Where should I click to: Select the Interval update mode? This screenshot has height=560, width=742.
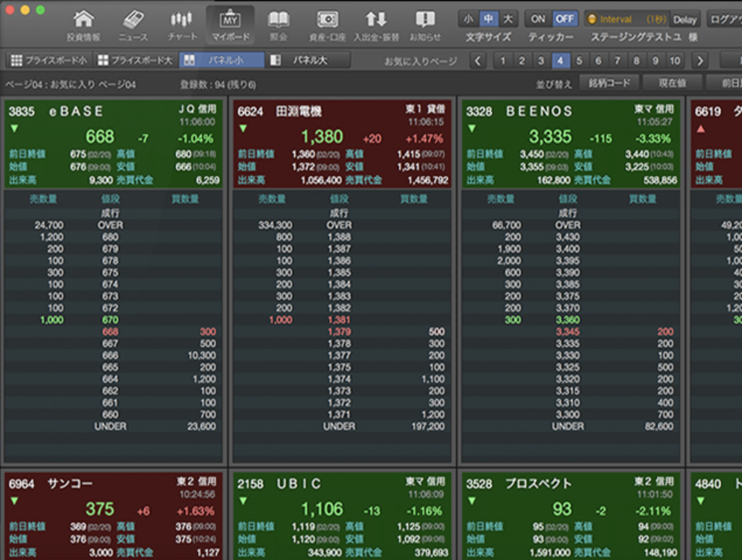pyautogui.click(x=626, y=19)
